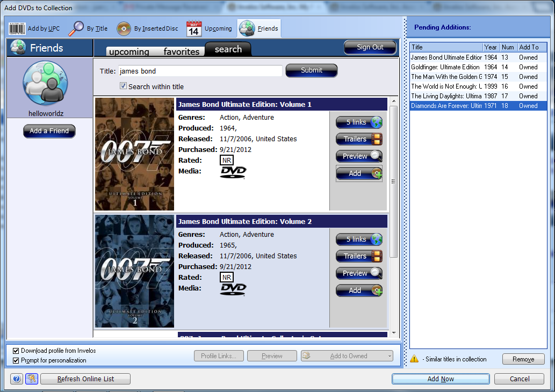Focus the Title search field
The height and width of the screenshot is (392, 555).
click(200, 71)
